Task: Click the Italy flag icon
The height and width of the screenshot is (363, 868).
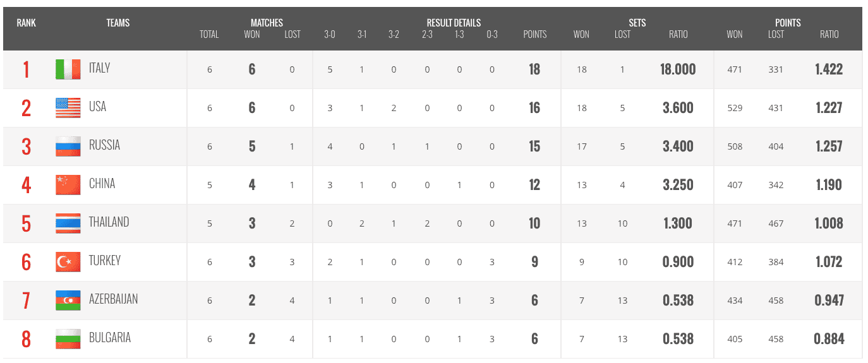Action: click(68, 69)
